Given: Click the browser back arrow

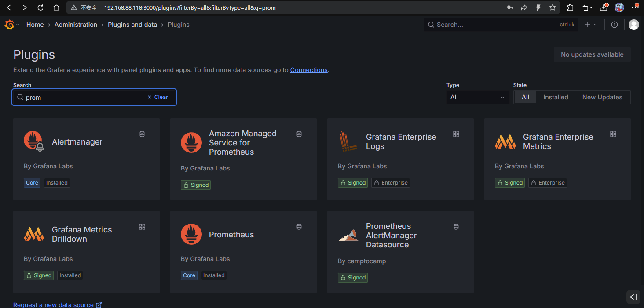Looking at the screenshot, I should [x=8, y=7].
